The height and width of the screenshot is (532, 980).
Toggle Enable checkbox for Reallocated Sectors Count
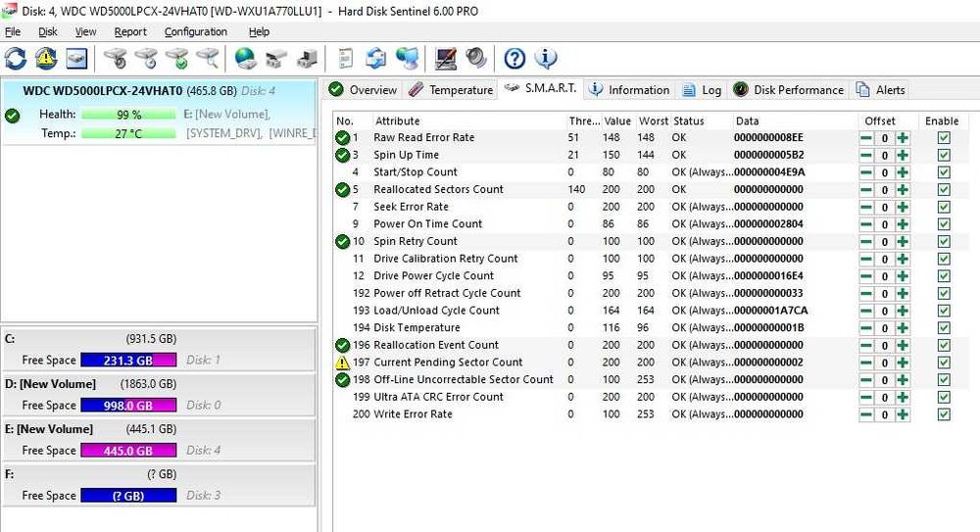tap(944, 189)
